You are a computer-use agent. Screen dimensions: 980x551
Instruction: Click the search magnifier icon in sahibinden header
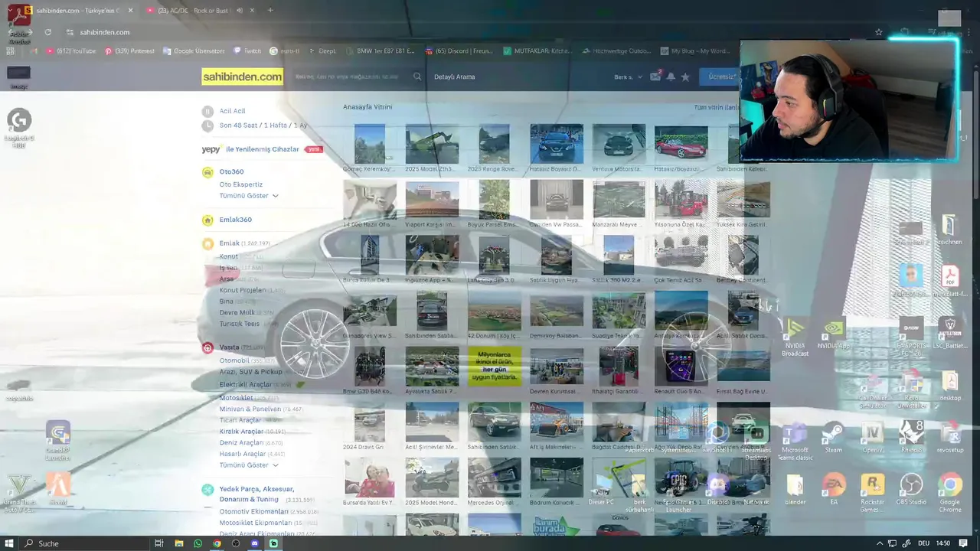click(x=417, y=77)
